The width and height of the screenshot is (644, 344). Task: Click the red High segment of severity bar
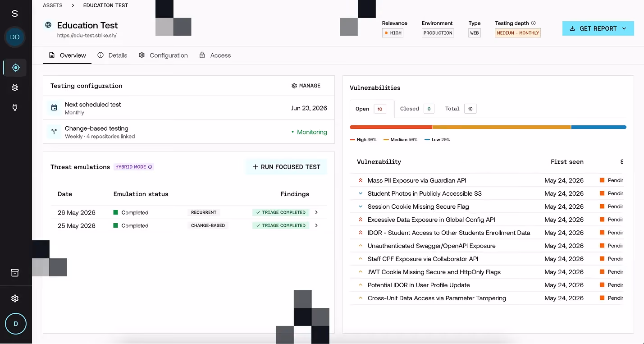pyautogui.click(x=391, y=127)
